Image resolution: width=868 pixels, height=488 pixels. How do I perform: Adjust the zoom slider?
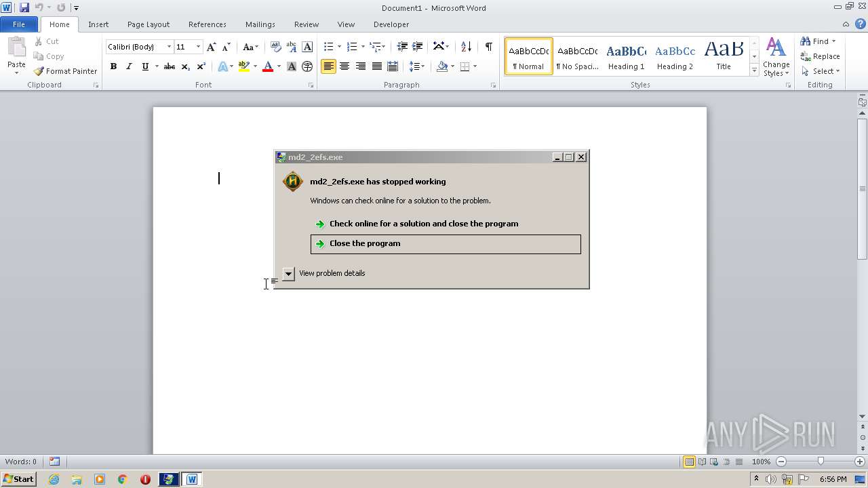coord(821,462)
